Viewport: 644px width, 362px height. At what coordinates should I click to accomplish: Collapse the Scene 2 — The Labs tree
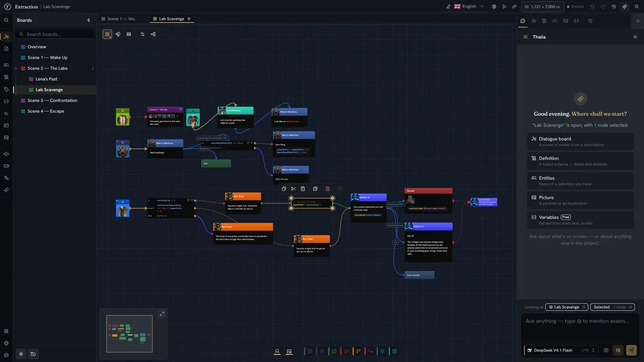tap(16, 68)
